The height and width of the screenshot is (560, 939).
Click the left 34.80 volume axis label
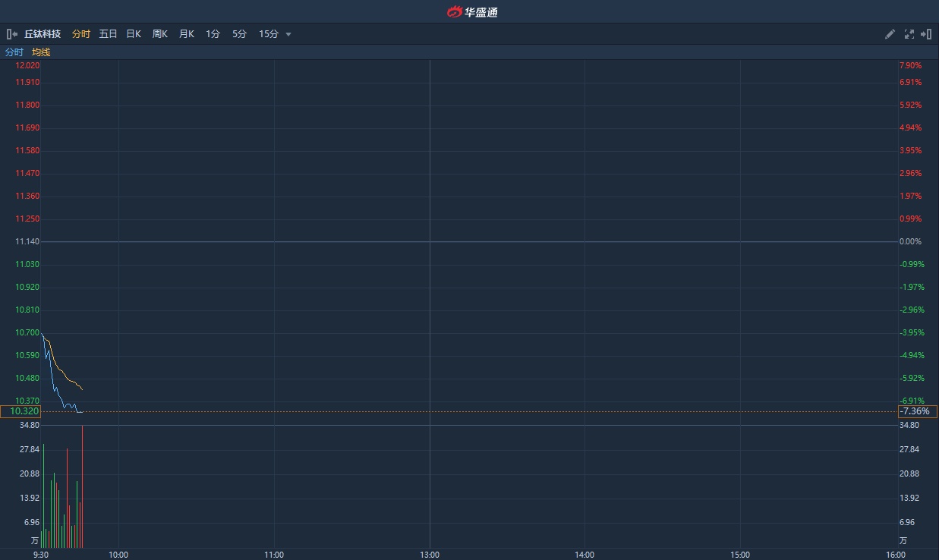tap(30, 425)
